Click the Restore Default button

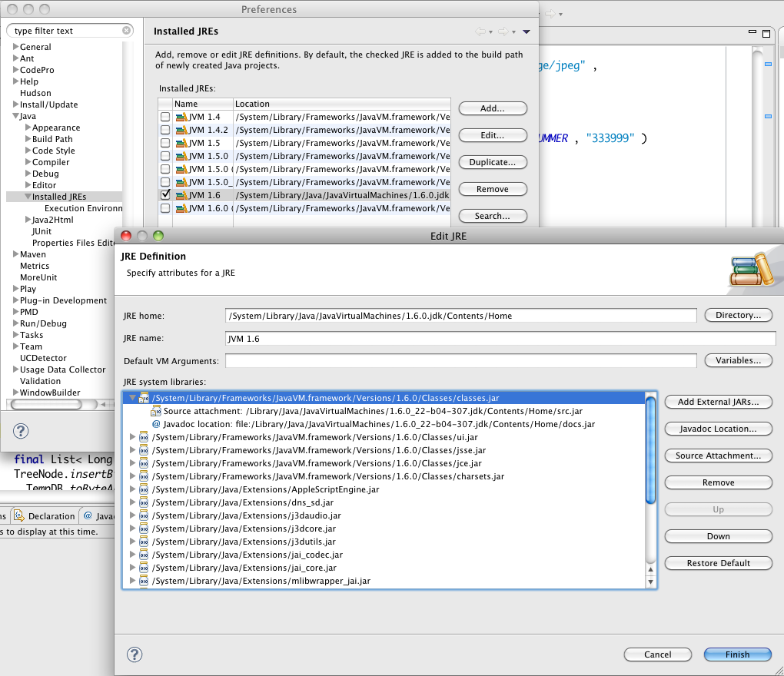(718, 563)
